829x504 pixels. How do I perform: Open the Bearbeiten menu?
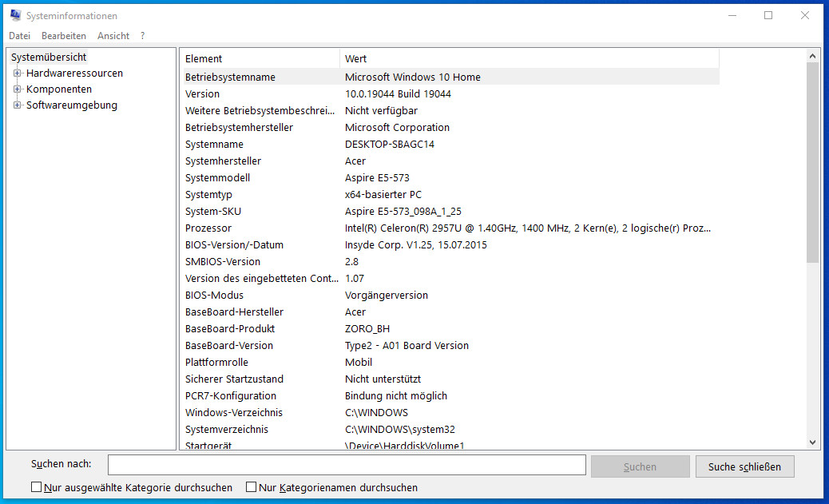63,35
